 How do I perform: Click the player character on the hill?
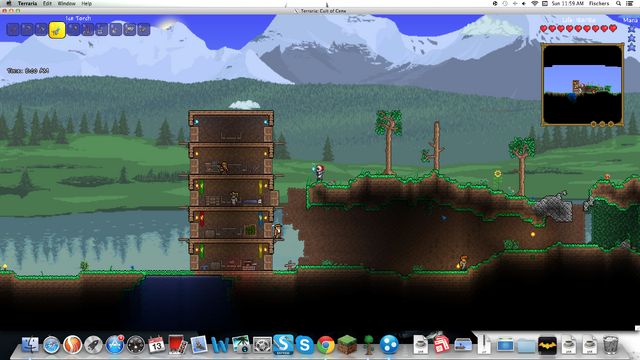click(320, 173)
